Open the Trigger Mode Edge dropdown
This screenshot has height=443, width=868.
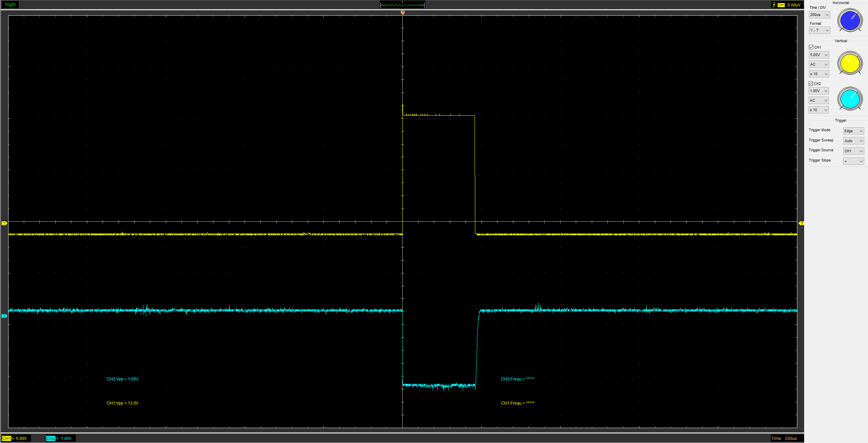pyautogui.click(x=853, y=131)
